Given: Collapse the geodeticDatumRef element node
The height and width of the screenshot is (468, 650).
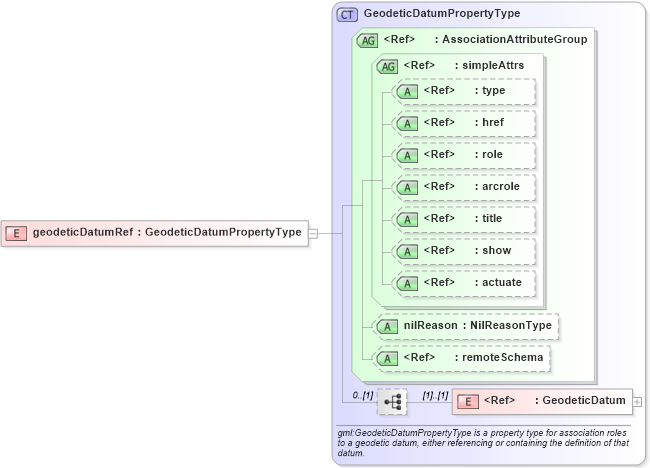Looking at the screenshot, I should tap(313, 233).
